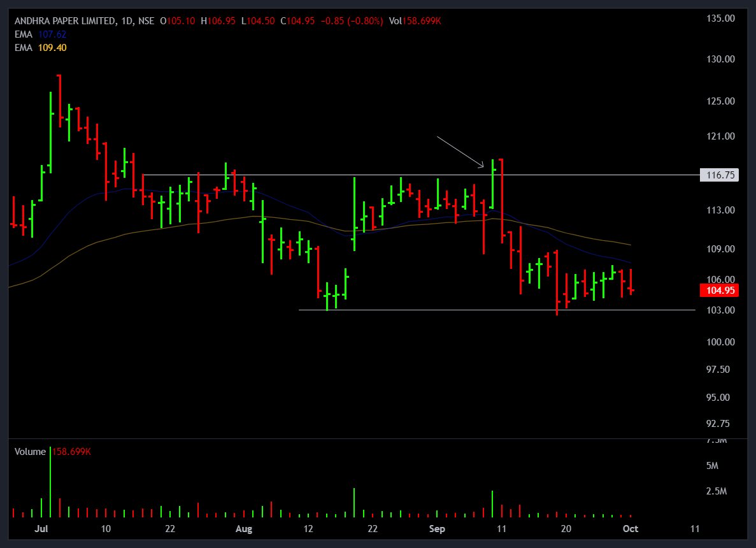Select the horizontal support line near 103.00

pos(446,310)
